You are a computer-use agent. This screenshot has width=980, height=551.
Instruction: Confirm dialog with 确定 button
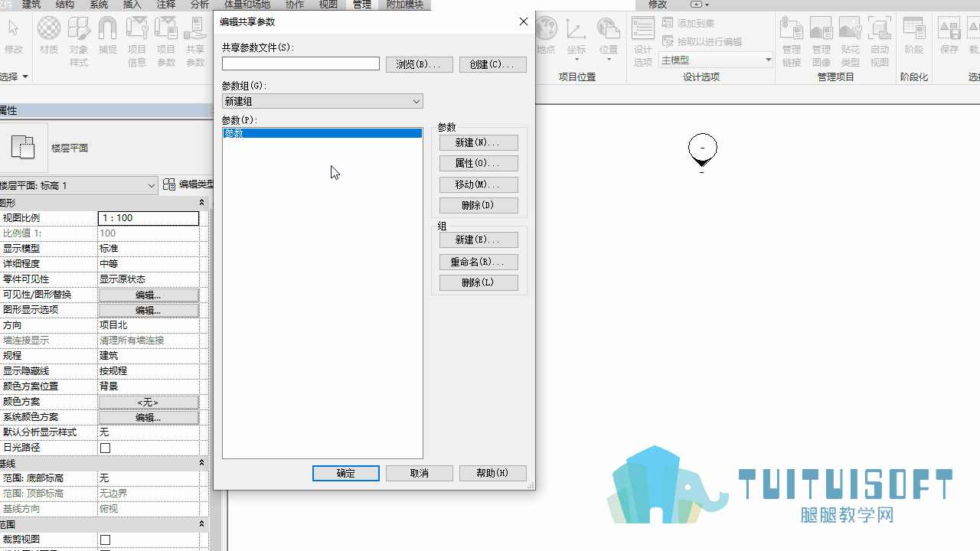[346, 473]
